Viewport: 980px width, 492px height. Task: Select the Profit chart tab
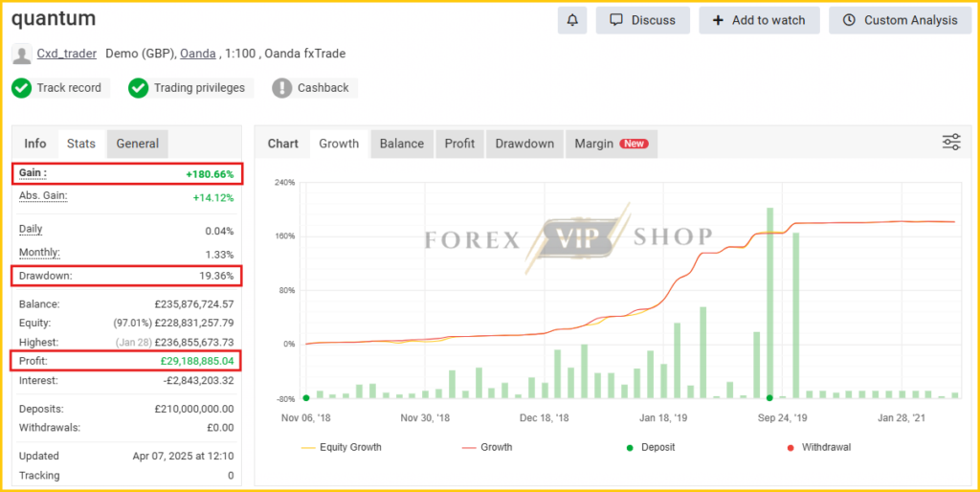(459, 144)
